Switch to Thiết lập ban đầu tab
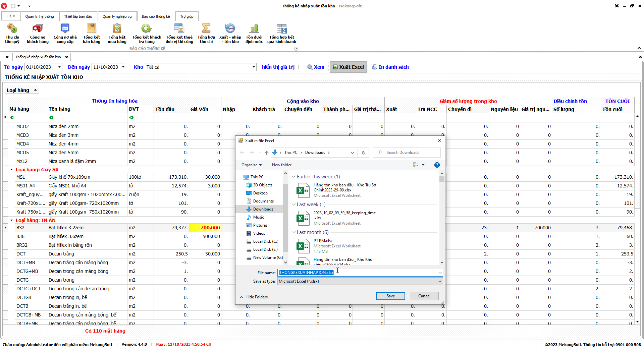The height and width of the screenshot is (349, 644). 78,16
